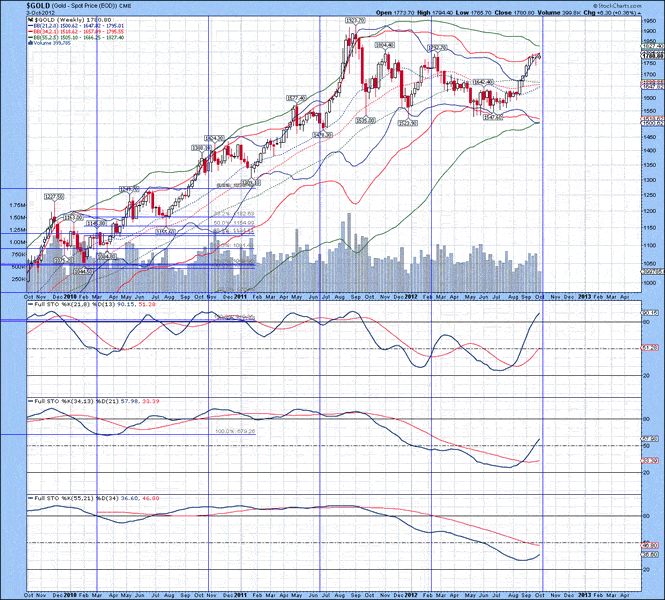Click the 1923.70 peak price label
665x600 pixels.
point(354,20)
